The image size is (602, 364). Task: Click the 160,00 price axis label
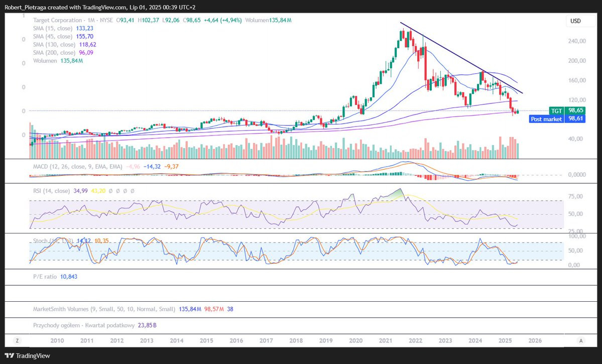pos(577,80)
